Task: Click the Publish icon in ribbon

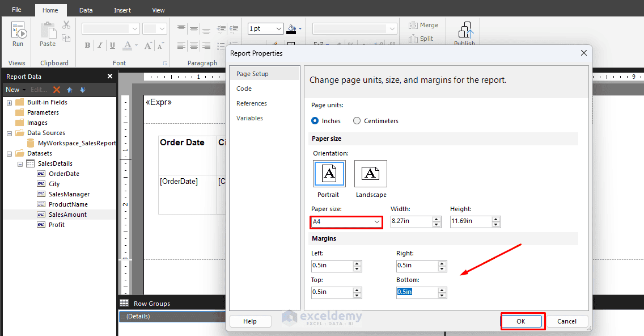Action: click(x=465, y=30)
